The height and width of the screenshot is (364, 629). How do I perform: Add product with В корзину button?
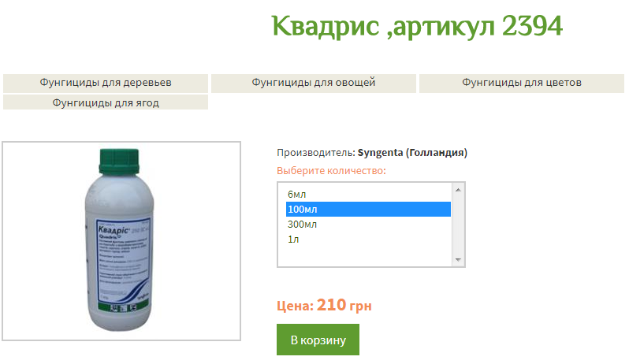point(318,340)
